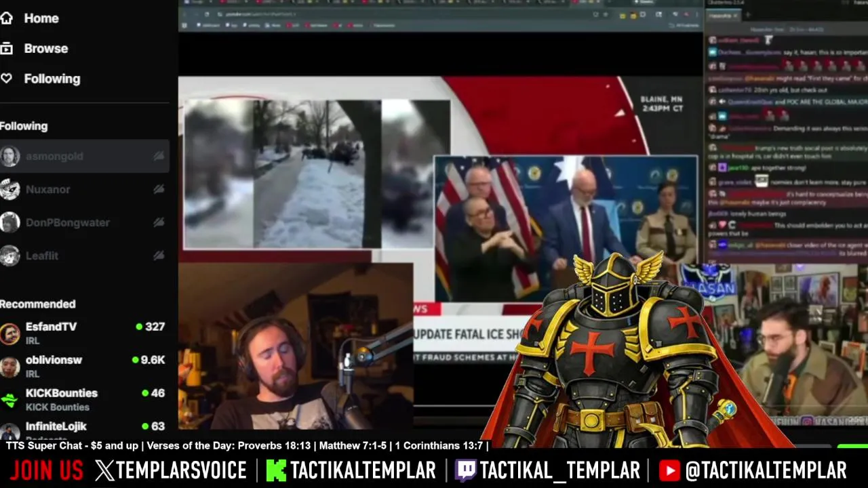This screenshot has width=868, height=488.
Task: Click the X logo in bottom banner
Action: pos(105,470)
